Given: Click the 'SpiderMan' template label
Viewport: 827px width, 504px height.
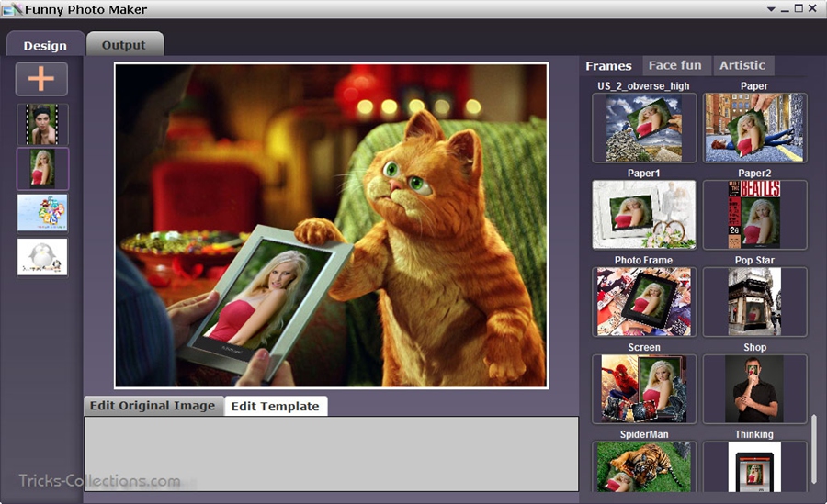Looking at the screenshot, I should pyautogui.click(x=644, y=434).
